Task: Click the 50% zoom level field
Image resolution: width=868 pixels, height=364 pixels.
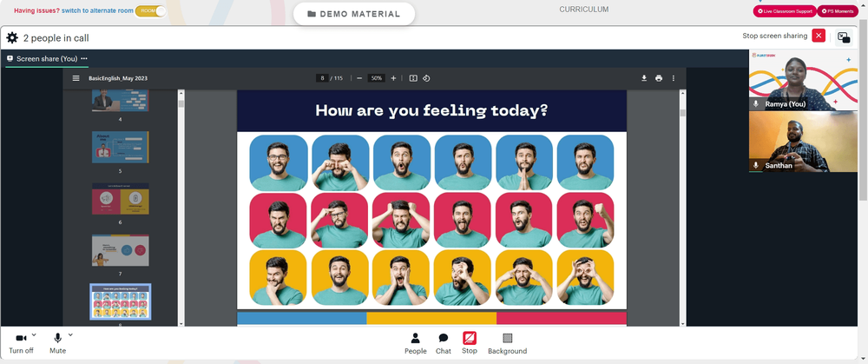Action: (377, 78)
